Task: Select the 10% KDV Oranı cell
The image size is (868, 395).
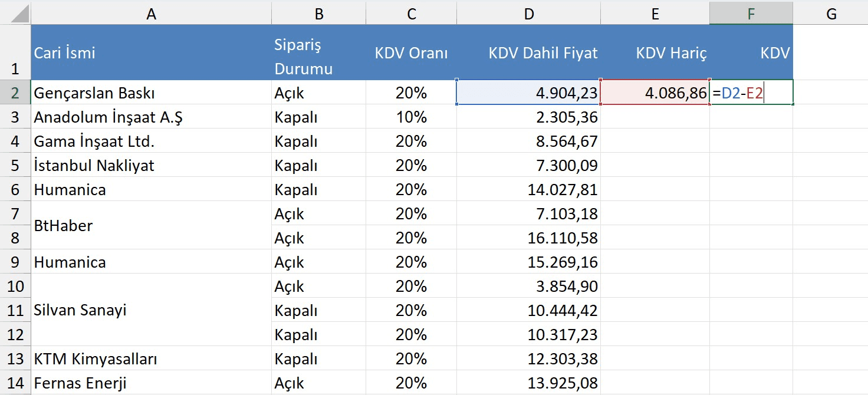Action: pyautogui.click(x=411, y=117)
